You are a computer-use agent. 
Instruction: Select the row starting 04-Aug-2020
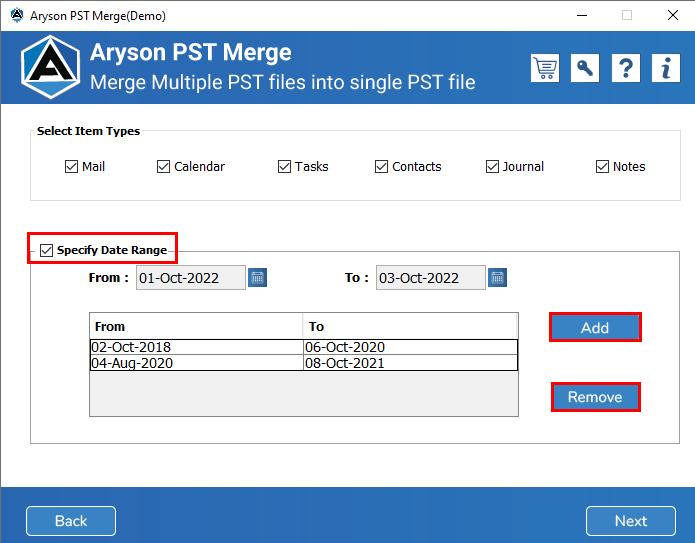pos(304,363)
